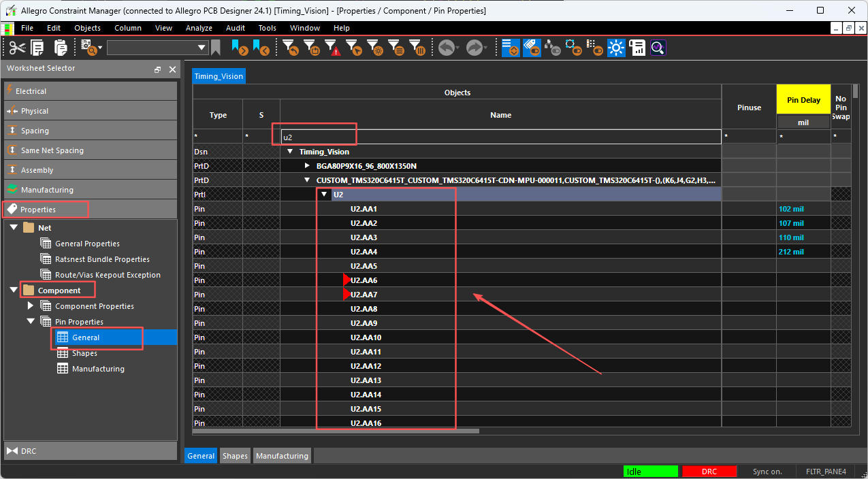This screenshot has height=479, width=868.
Task: Click the Paste clipboard toolbar icon
Action: [x=61, y=48]
